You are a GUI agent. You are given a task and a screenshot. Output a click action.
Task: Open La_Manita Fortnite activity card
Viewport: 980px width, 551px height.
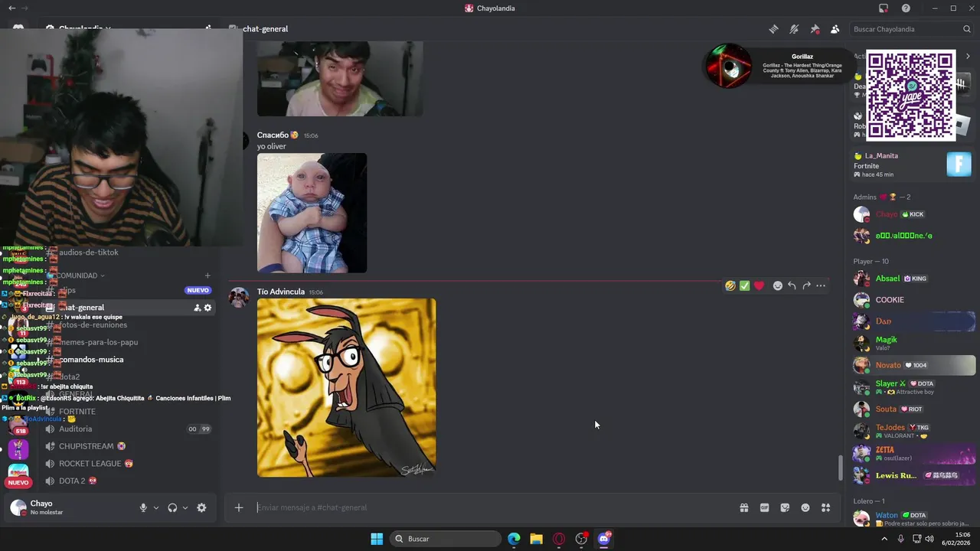click(x=913, y=165)
